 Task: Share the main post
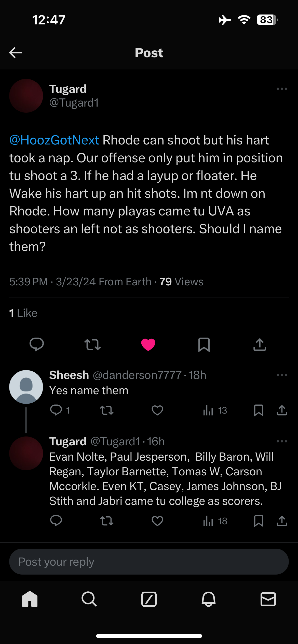[260, 345]
